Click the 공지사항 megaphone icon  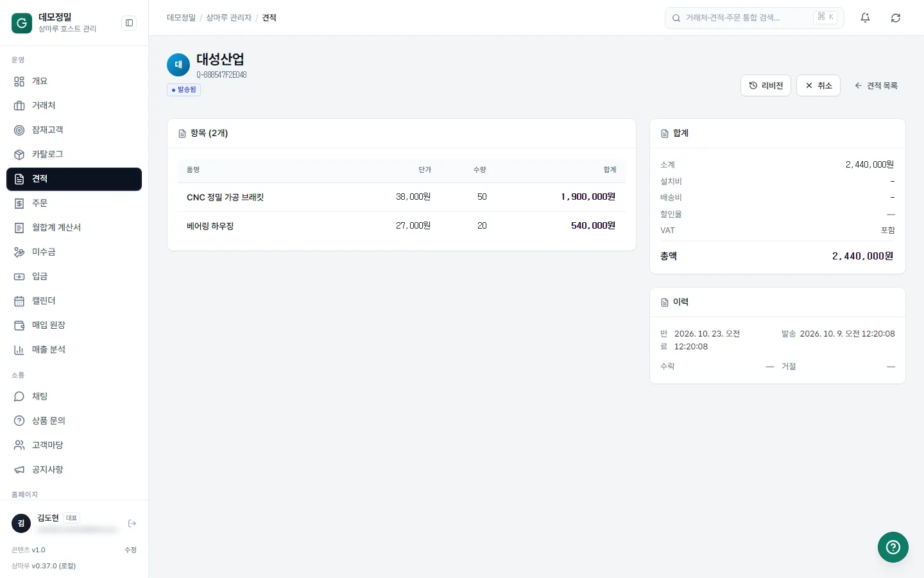(x=19, y=470)
